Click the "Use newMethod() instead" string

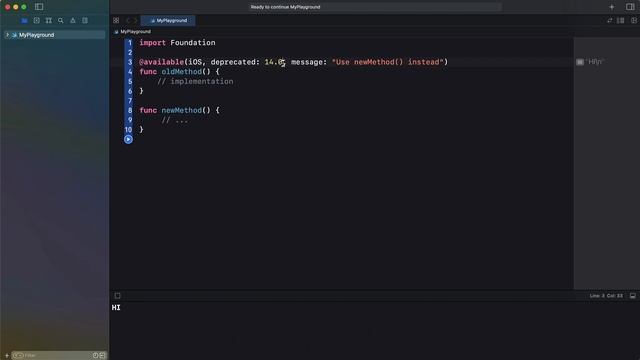(388, 62)
